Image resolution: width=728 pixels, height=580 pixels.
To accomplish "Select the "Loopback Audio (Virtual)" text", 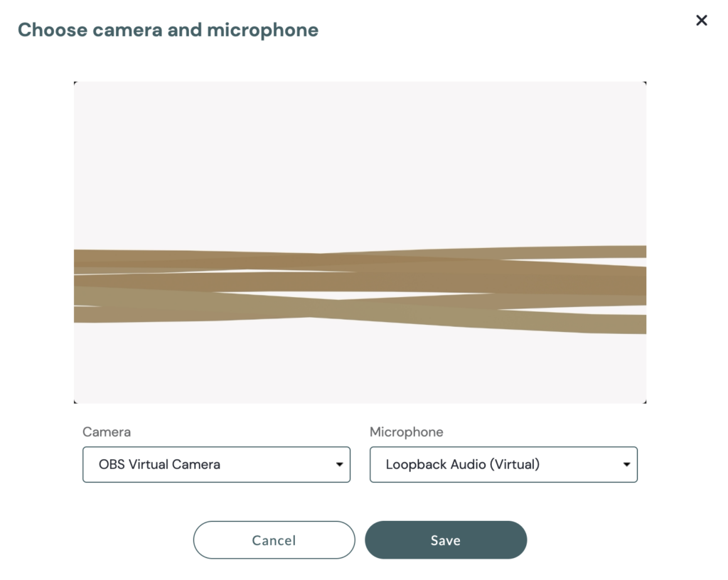I will (x=462, y=465).
